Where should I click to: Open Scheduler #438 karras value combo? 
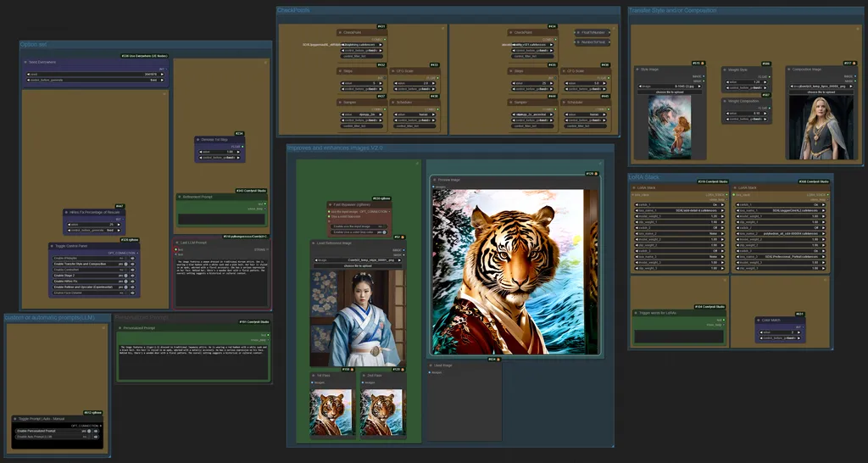tap(414, 114)
